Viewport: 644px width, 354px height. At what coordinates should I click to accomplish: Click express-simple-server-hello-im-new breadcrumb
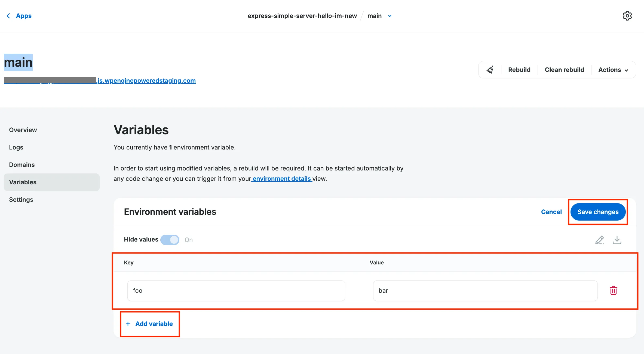[x=302, y=16]
